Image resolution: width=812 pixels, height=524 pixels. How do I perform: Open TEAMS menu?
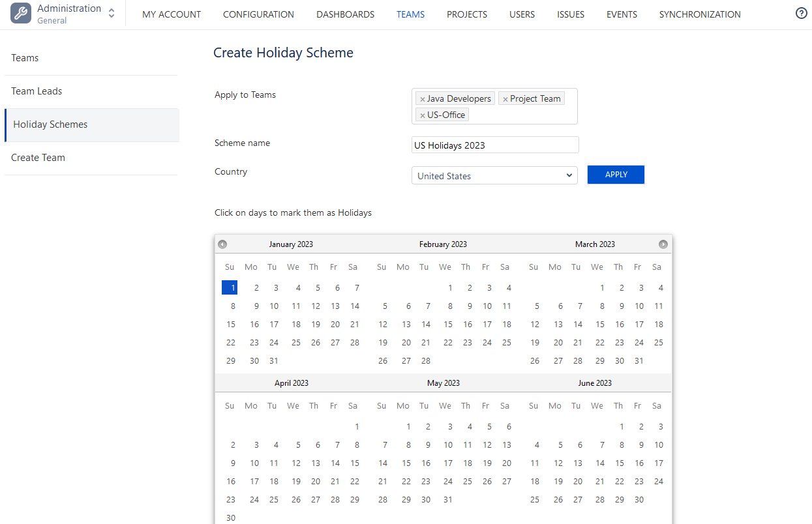coord(410,14)
